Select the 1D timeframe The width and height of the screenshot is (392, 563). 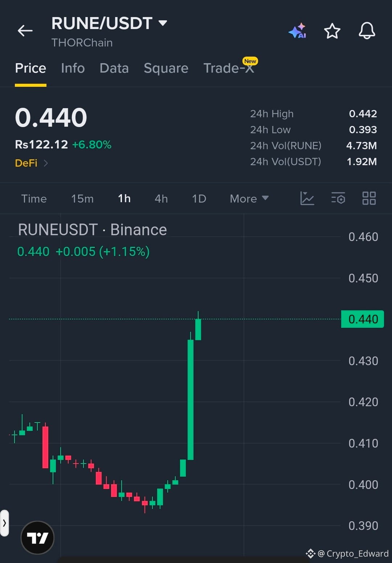click(199, 199)
